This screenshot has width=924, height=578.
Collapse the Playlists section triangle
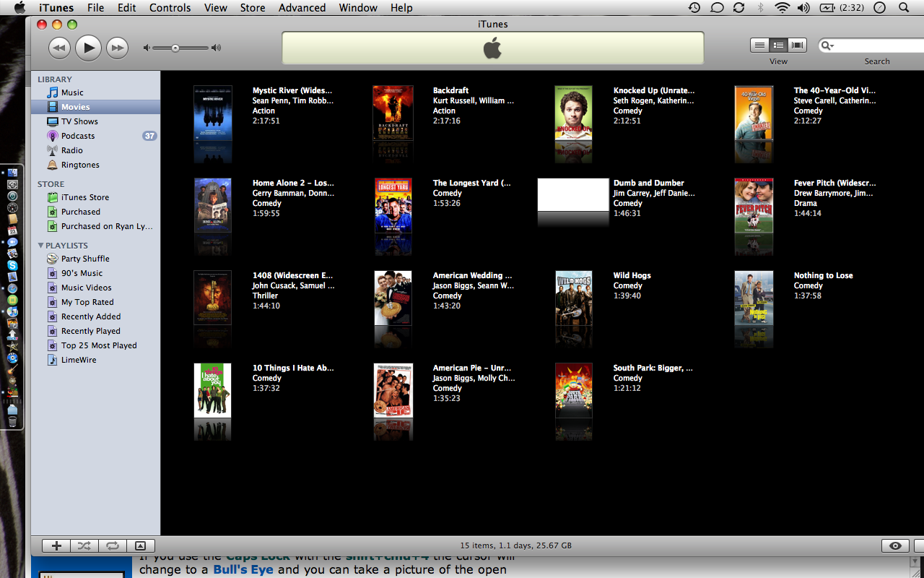[40, 246]
